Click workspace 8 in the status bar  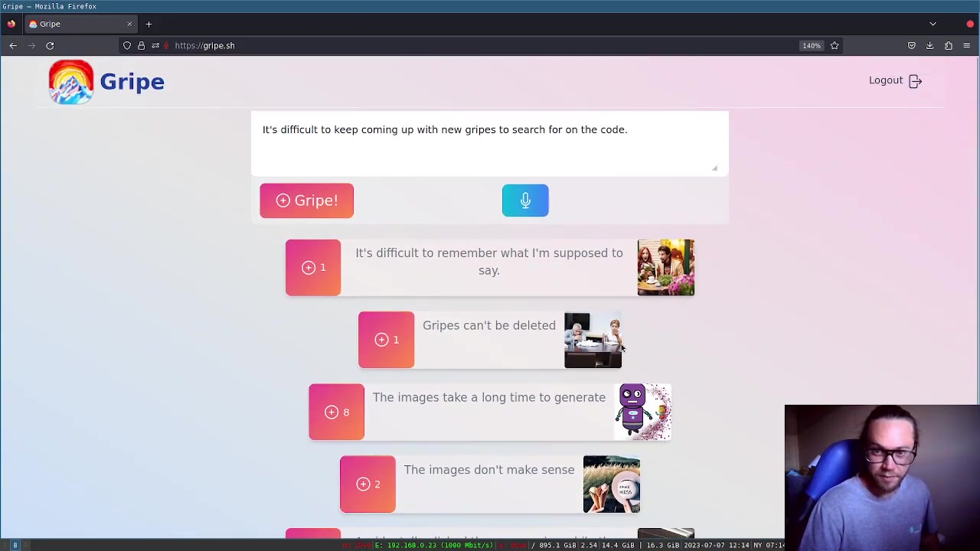pos(15,546)
